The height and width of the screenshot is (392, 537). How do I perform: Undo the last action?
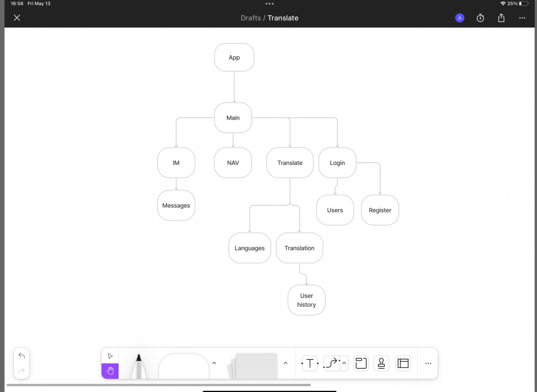pos(22,355)
